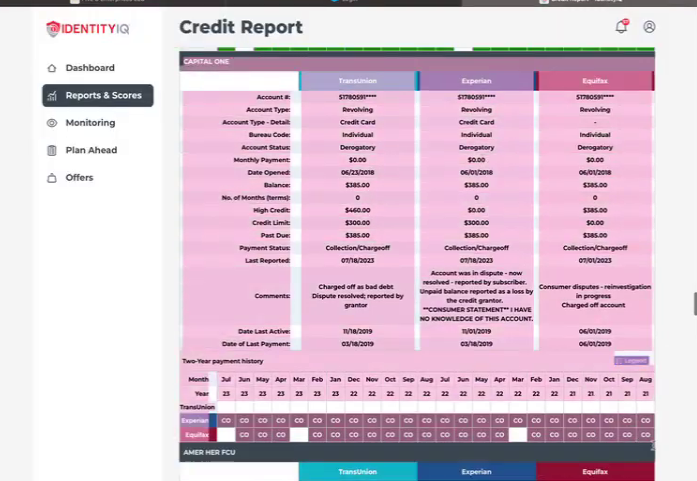Open the notifications bell
The height and width of the screenshot is (481, 697).
click(x=621, y=27)
